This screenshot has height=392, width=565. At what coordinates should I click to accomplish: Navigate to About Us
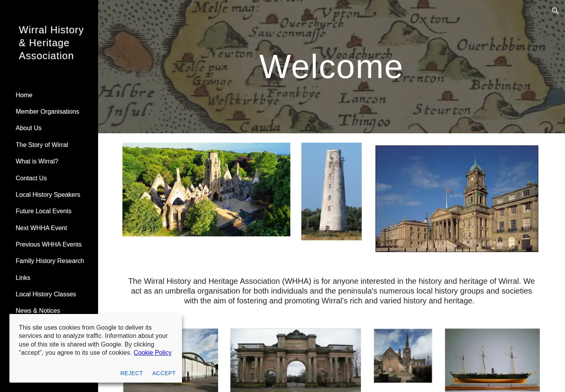(x=29, y=128)
